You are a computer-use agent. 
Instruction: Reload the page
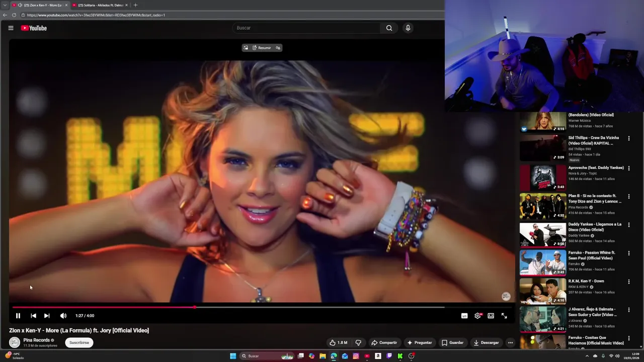tap(14, 15)
